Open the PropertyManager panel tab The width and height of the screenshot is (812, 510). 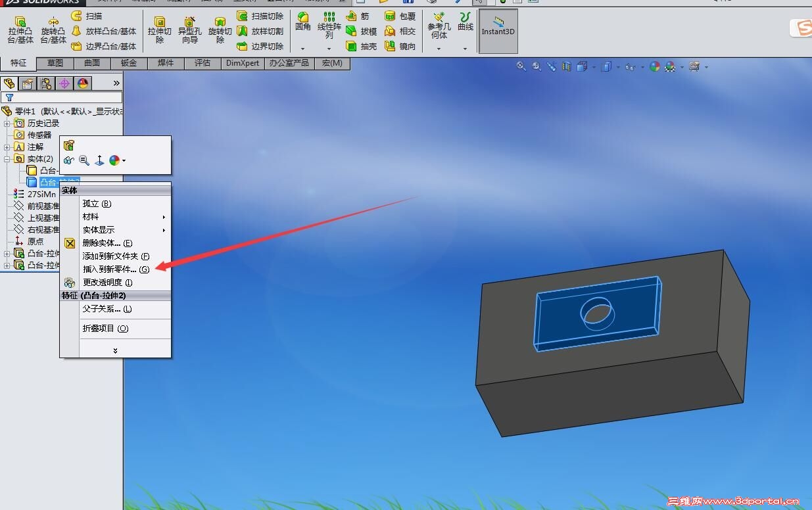(28, 83)
